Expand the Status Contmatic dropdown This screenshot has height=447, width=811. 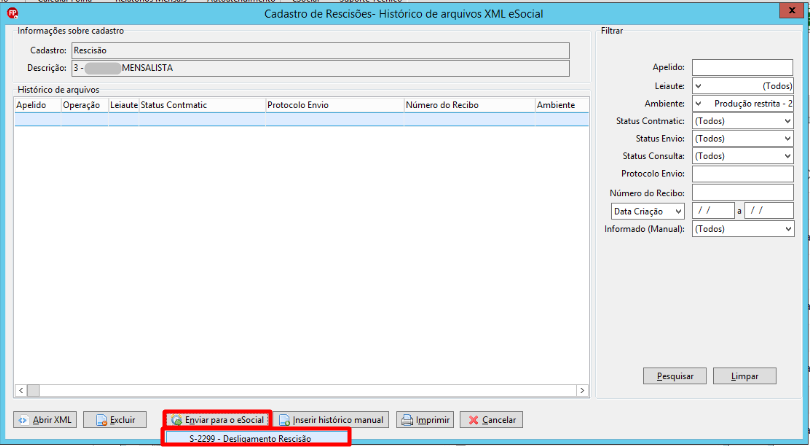[743, 121]
